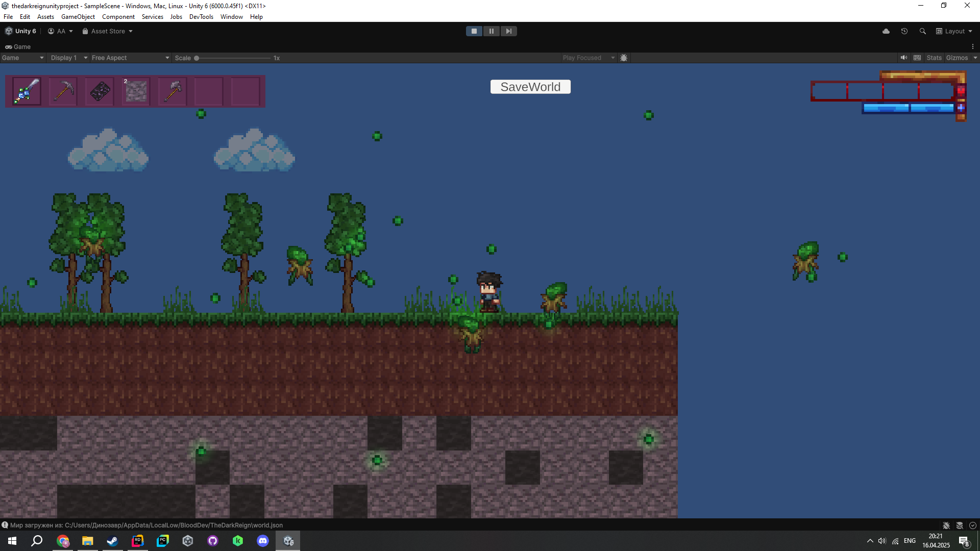Adjust the Scale slider

point(232,58)
